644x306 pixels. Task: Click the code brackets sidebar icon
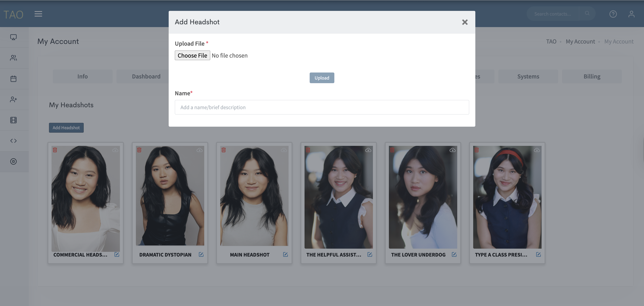(x=13, y=141)
